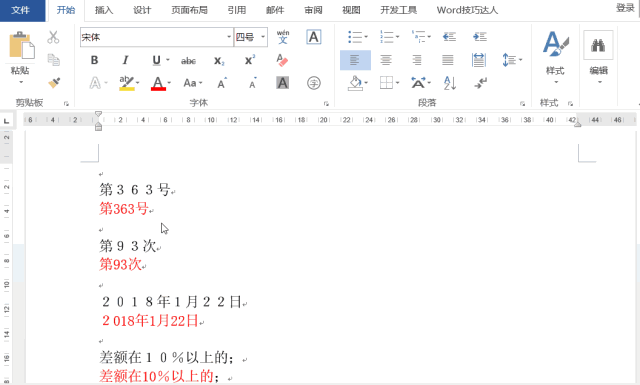Switch to the 视图 tab

(x=351, y=10)
